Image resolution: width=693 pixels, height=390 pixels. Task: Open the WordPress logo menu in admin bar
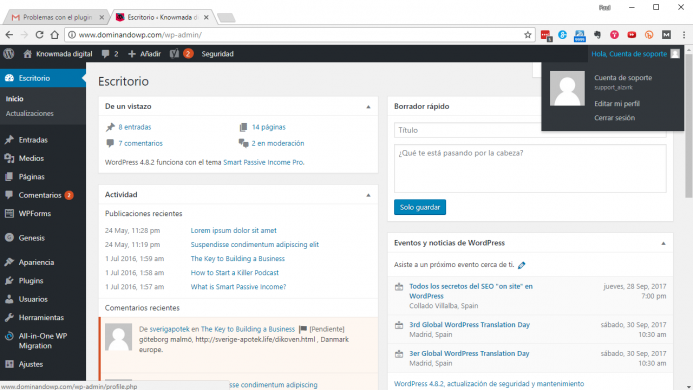9,54
